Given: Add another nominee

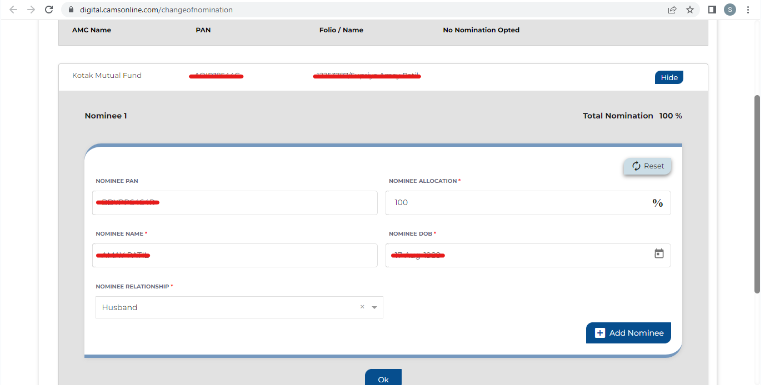Looking at the screenshot, I should 628,333.
